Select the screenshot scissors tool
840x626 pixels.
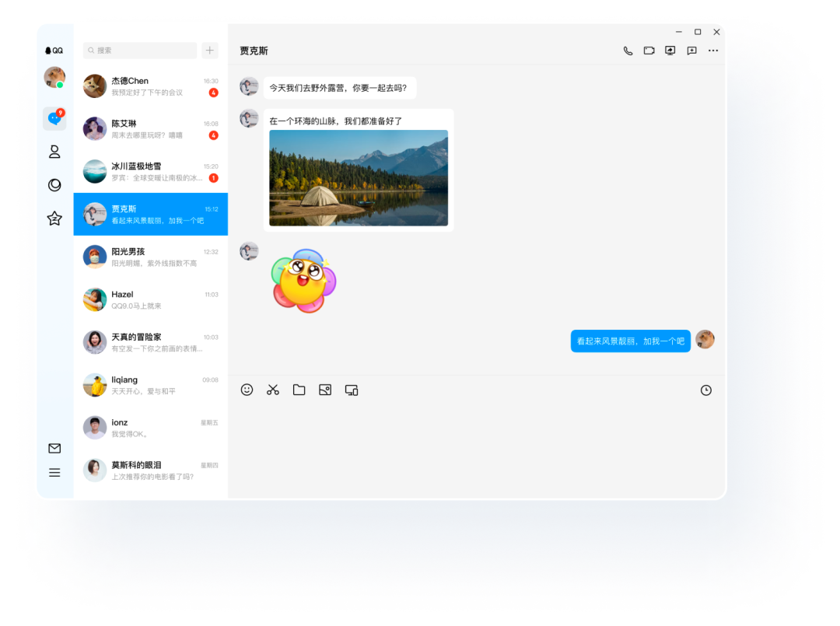[273, 390]
